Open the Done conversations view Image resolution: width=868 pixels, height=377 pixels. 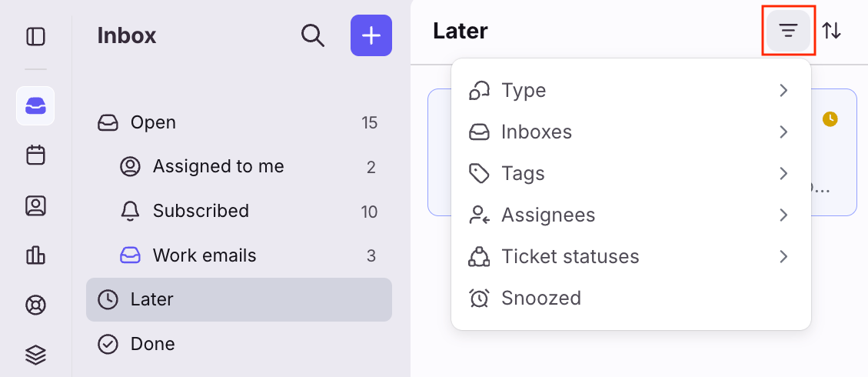coord(152,344)
